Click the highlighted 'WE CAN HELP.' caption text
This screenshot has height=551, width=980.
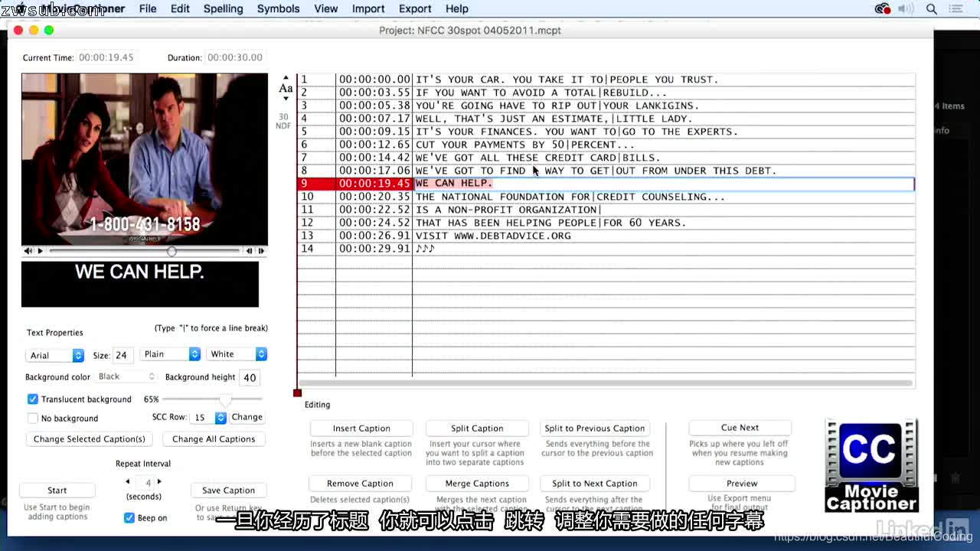click(x=454, y=184)
